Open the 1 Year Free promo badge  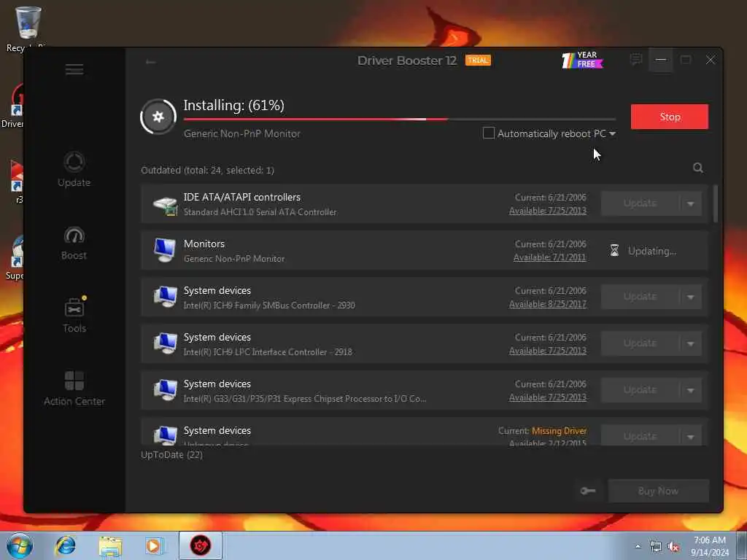582,60
